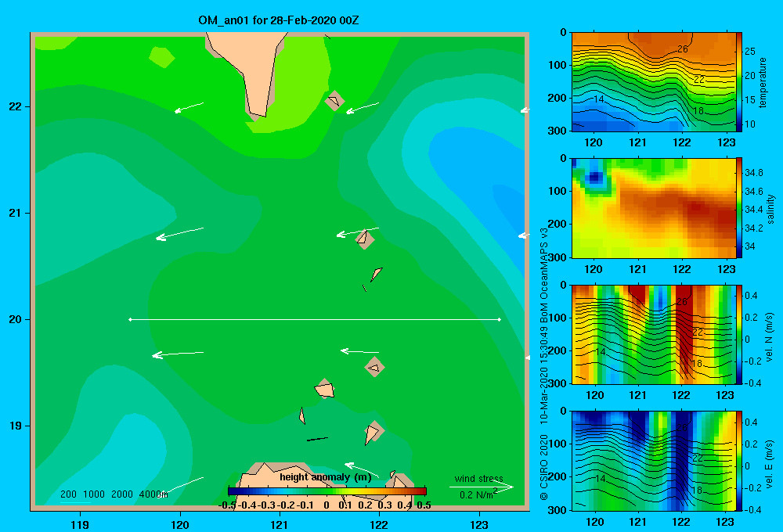Click the vel. N color scale bar
Screen dimensions: 783x532
point(739,334)
